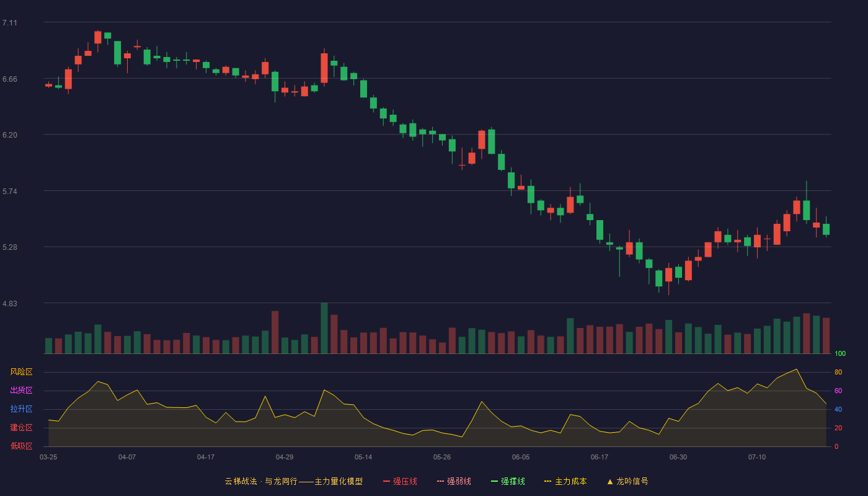Select the 拉升区 zone label

pyautogui.click(x=21, y=409)
